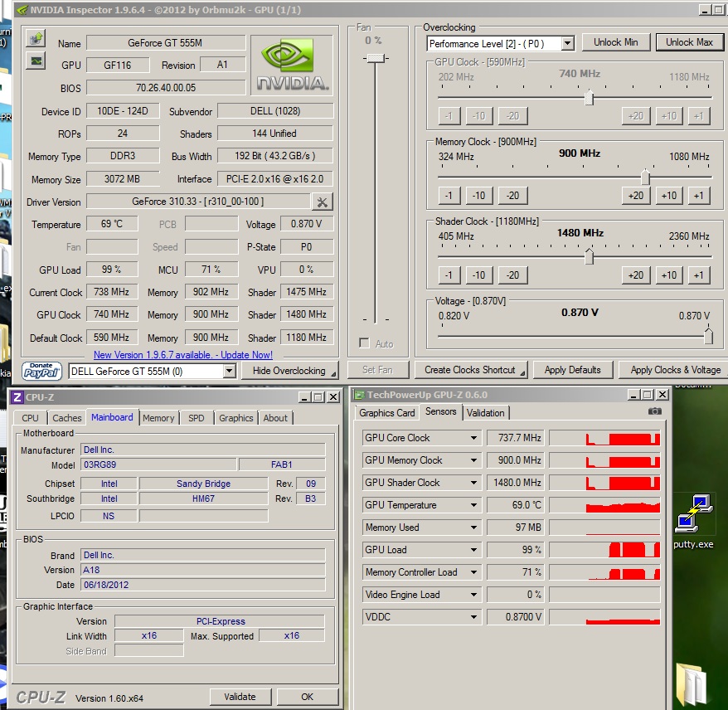Click Shader Clock -1 step button
The height and width of the screenshot is (710, 728).
(x=449, y=275)
